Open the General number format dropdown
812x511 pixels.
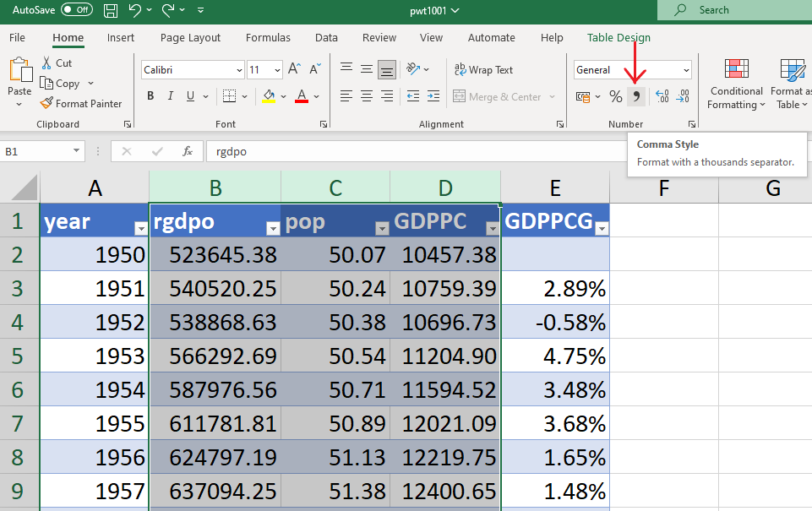pos(685,70)
